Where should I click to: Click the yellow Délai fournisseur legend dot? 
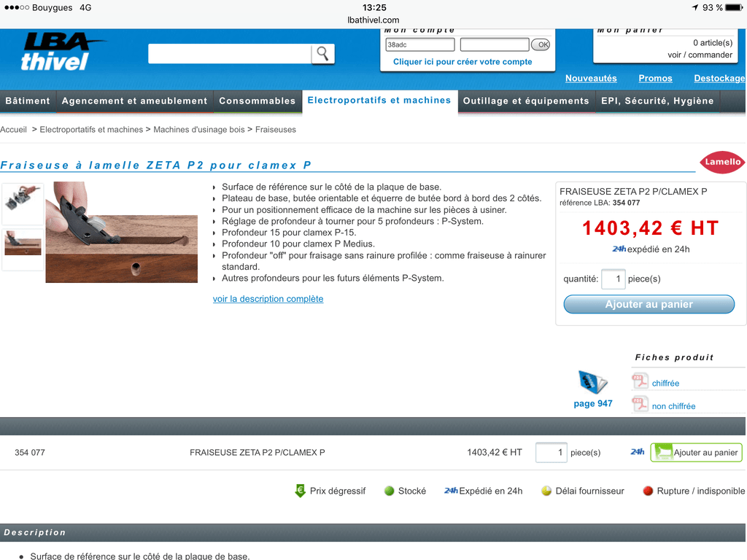[x=546, y=491]
